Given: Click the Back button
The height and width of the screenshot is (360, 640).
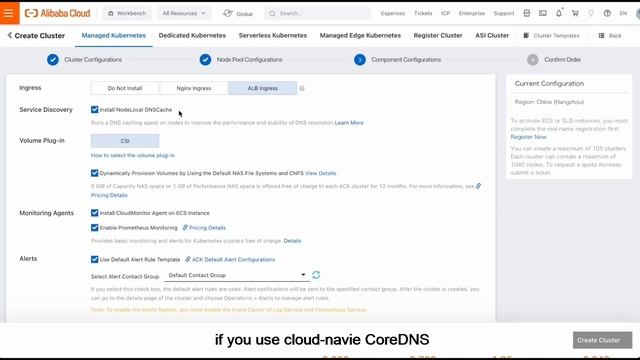Looking at the screenshot, I should (610, 36).
